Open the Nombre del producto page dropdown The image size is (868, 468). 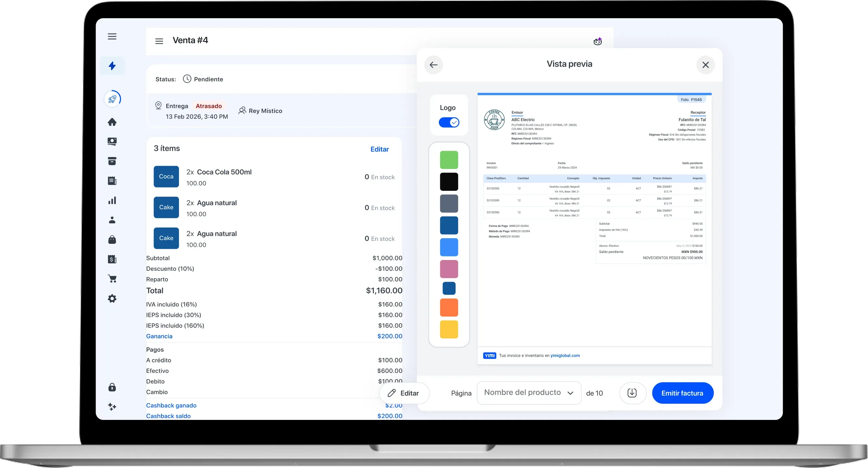point(529,393)
